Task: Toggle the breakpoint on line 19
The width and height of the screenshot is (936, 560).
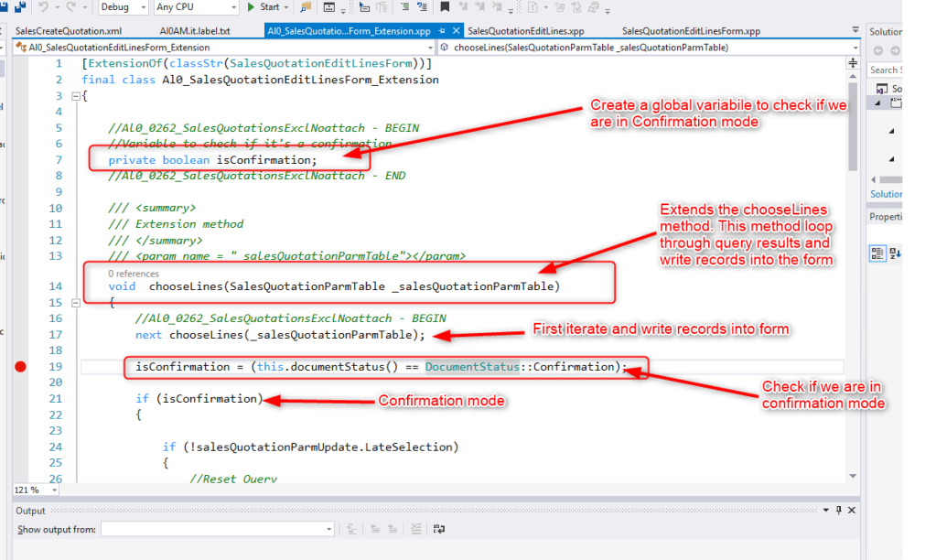Action: 21,367
